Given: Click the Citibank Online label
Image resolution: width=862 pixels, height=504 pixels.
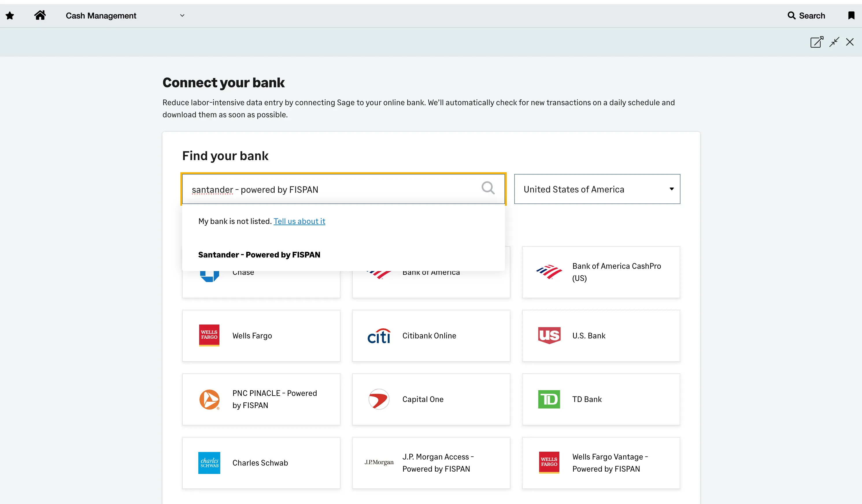Looking at the screenshot, I should tap(429, 336).
